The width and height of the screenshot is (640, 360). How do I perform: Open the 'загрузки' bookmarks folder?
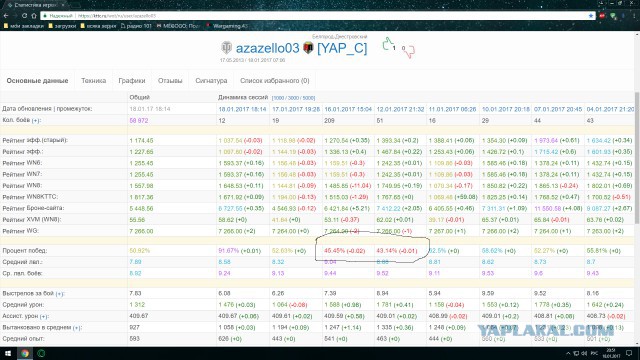[62, 26]
